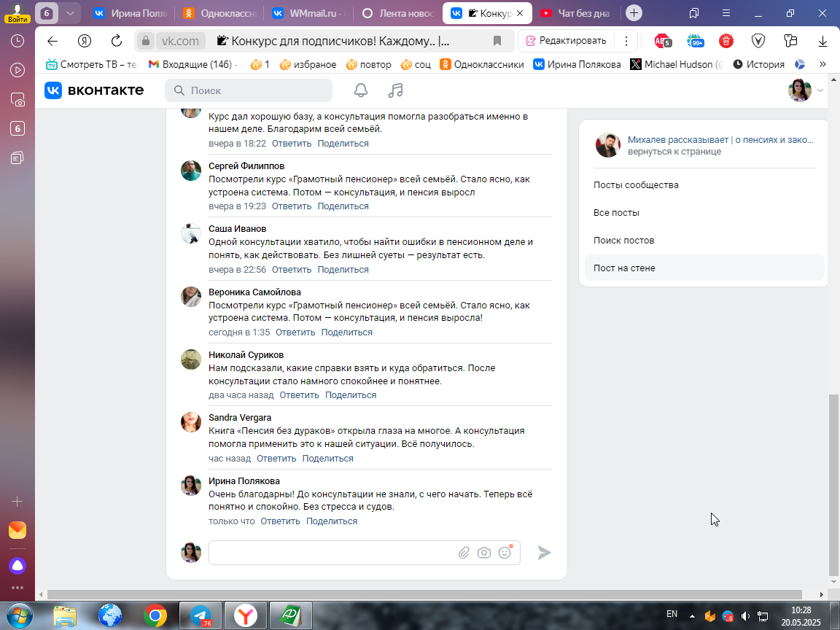Open sidebar video play icon

point(17,70)
